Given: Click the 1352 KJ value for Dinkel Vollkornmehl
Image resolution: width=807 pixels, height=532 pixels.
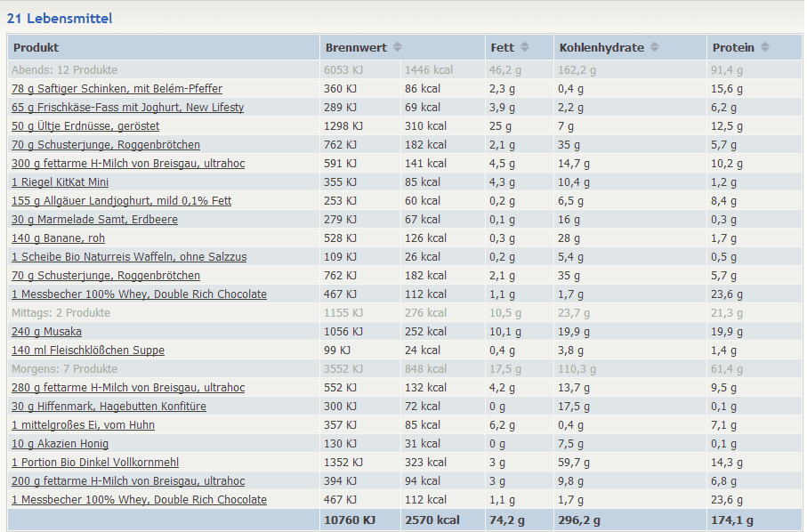Looking at the screenshot, I should (x=343, y=462).
